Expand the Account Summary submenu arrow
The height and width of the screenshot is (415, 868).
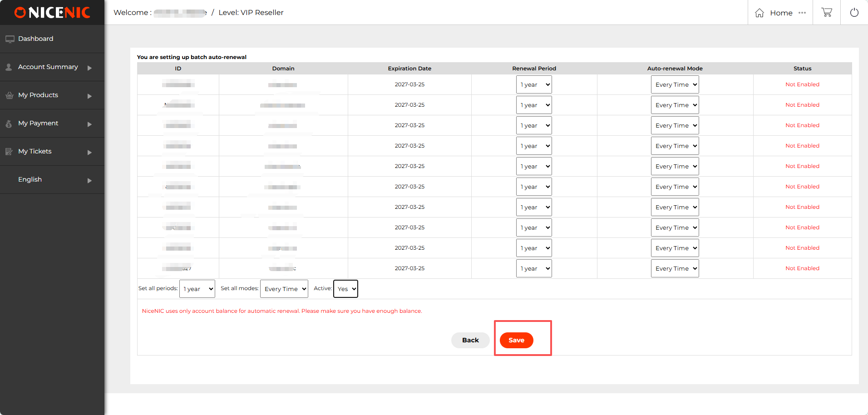tap(89, 68)
